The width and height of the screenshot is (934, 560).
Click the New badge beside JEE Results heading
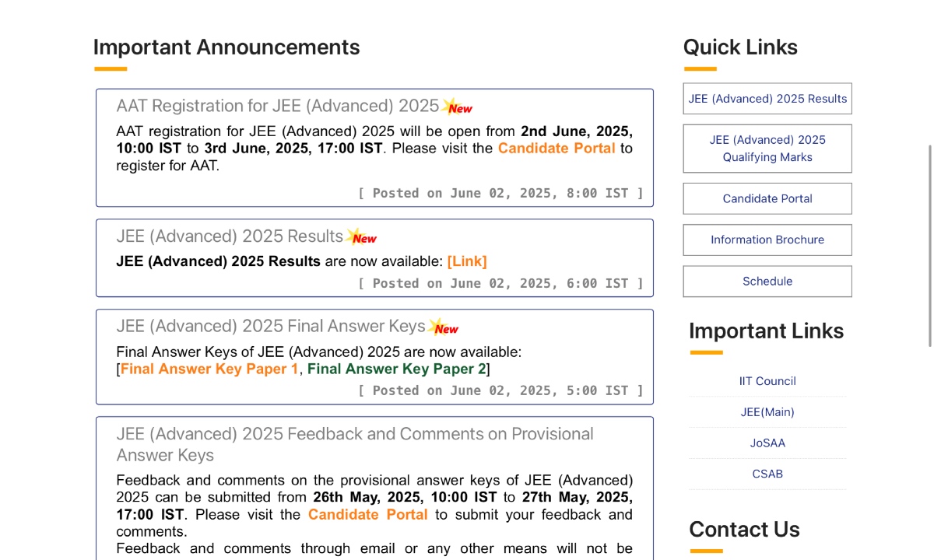pos(362,237)
